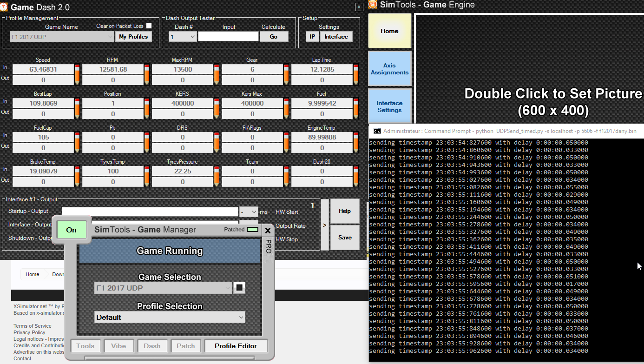644x364 pixels.
Task: Open the Game Selection dropdown in Game Manager
Action: (x=163, y=288)
